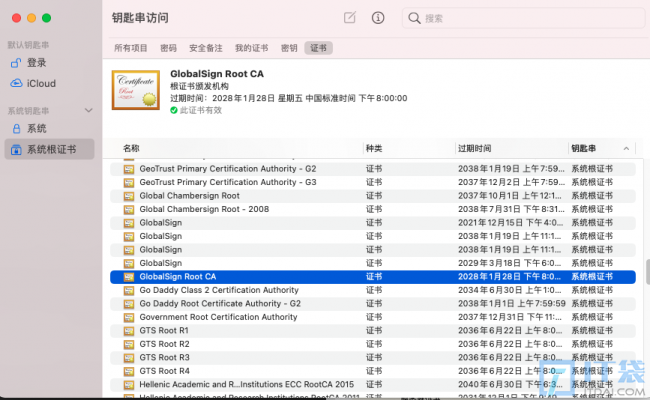Click icon of GlobalSign expiring 2029年3月18日
650x400 pixels.
pyautogui.click(x=129, y=263)
